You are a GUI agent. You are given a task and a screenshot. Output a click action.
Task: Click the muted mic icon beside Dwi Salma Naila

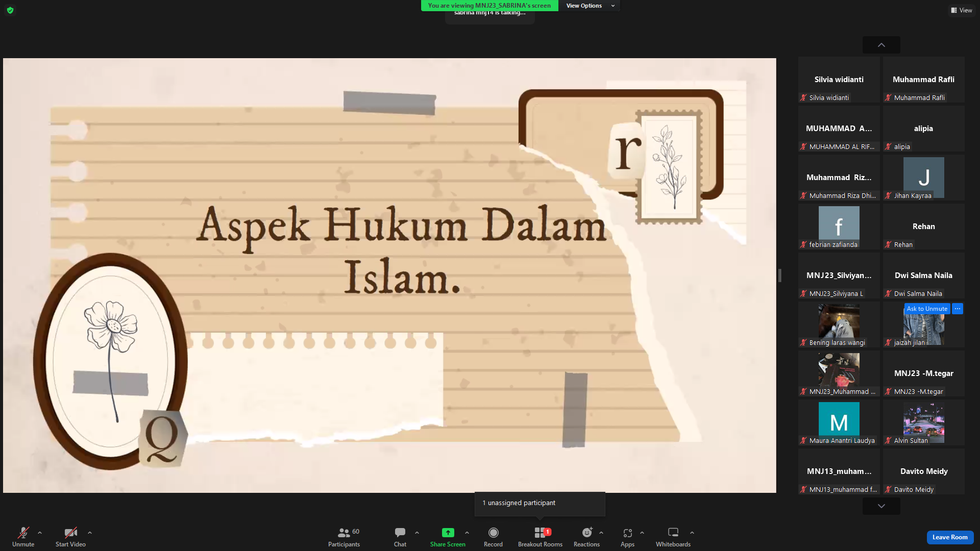[x=888, y=293]
